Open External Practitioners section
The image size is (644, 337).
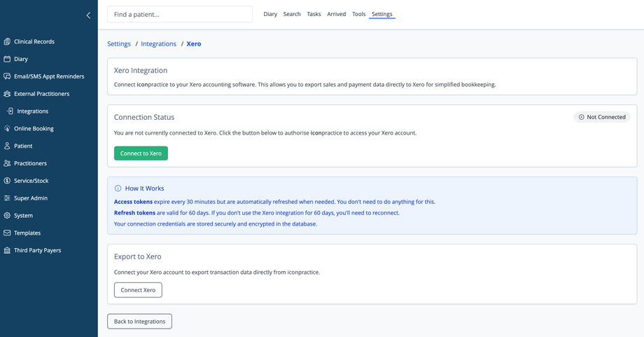tap(41, 94)
